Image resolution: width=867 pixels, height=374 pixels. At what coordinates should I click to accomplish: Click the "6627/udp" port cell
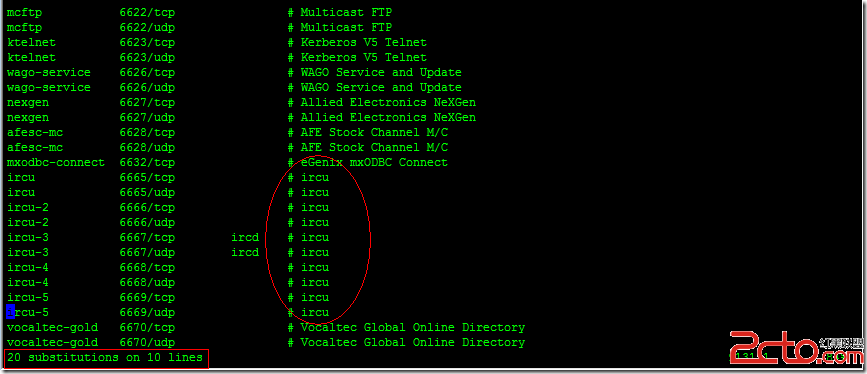pyautogui.click(x=147, y=117)
